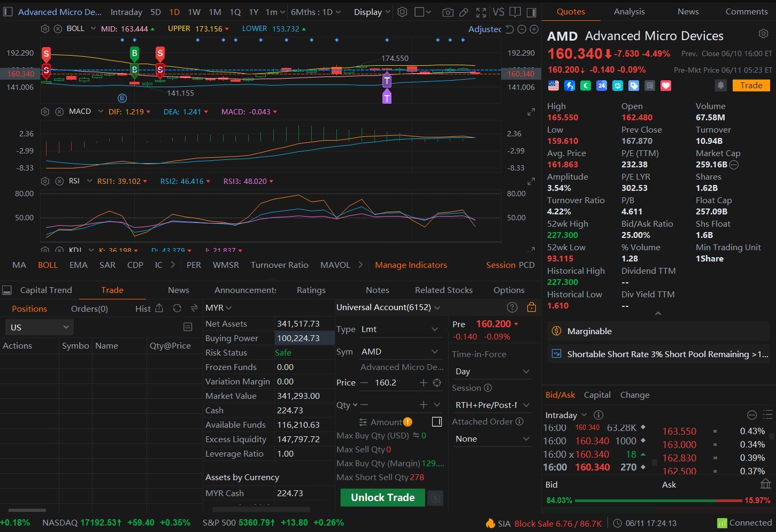
Task: Open the Time-in-Force Day dropdown
Action: tap(492, 372)
